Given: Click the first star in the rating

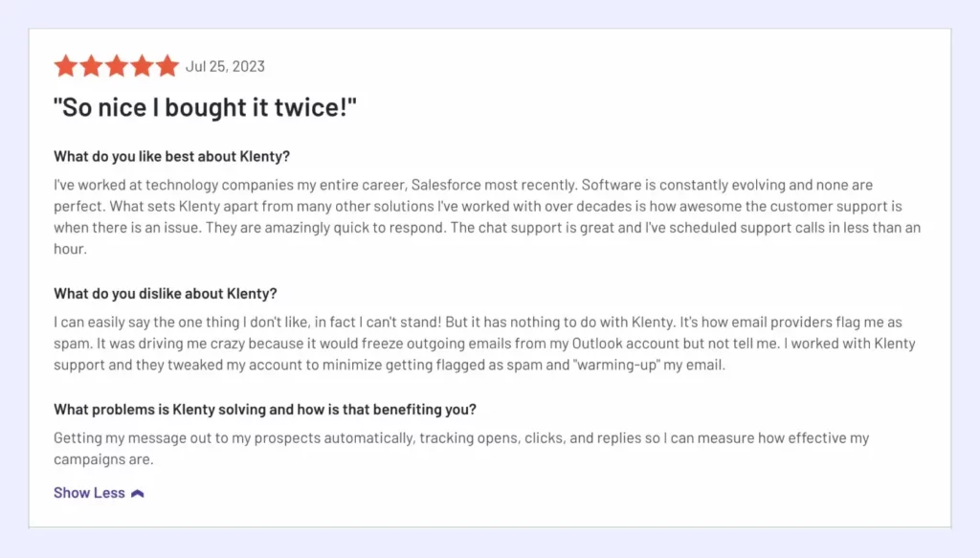Looking at the screenshot, I should [65, 66].
